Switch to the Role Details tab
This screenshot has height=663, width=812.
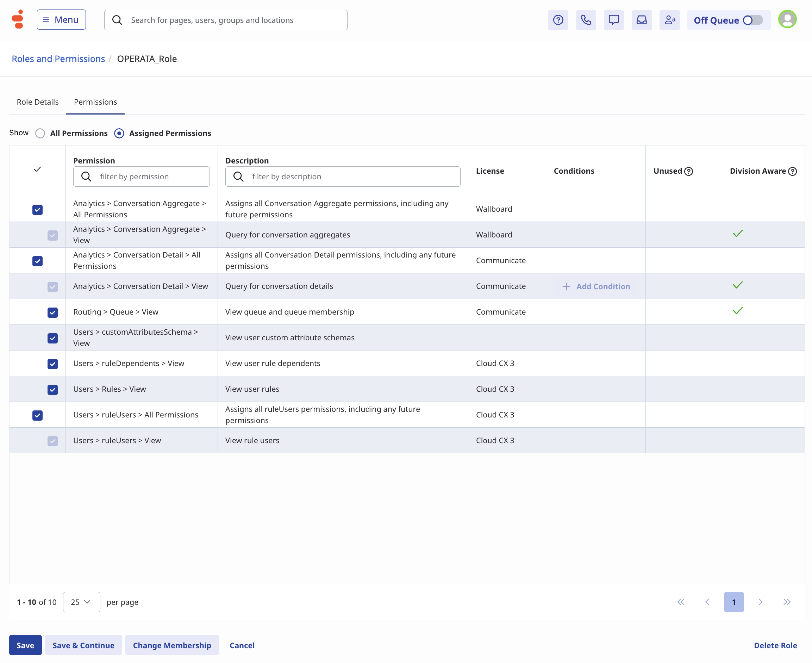(x=37, y=102)
